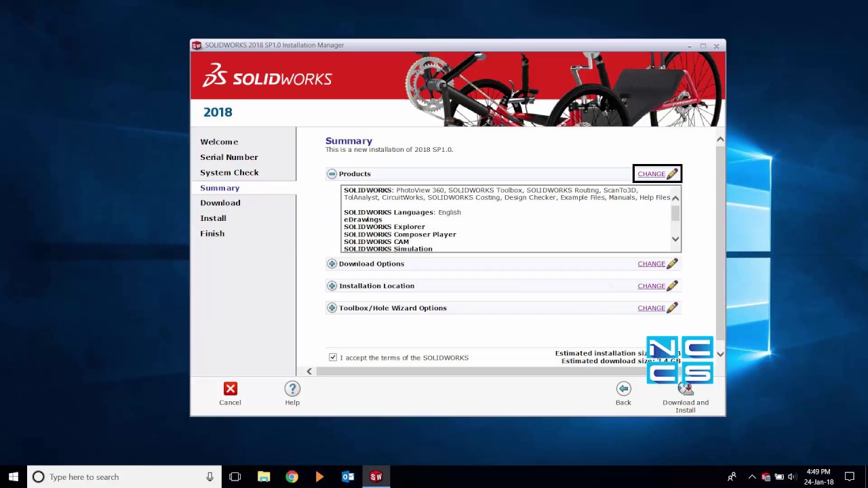Click red security icon in system tray
Screen dimensions: 868x488
pyautogui.click(x=766, y=476)
